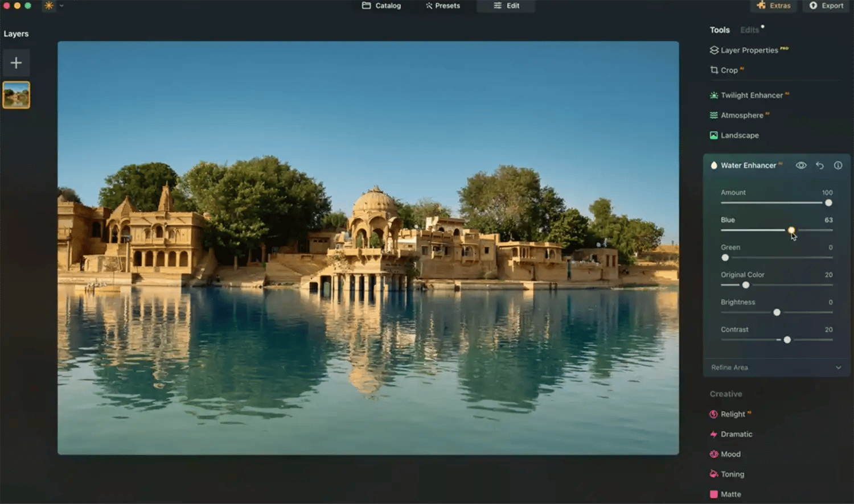Click the Twilight Enhancer icon
The image size is (854, 504).
tap(714, 95)
